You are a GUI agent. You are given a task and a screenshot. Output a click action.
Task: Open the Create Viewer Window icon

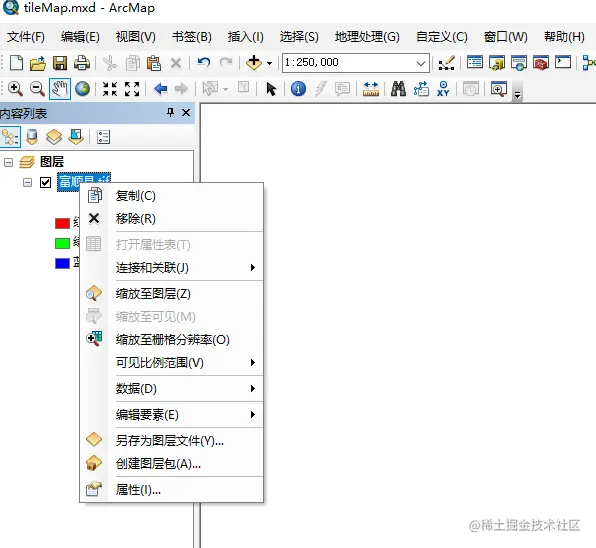pyautogui.click(x=499, y=89)
